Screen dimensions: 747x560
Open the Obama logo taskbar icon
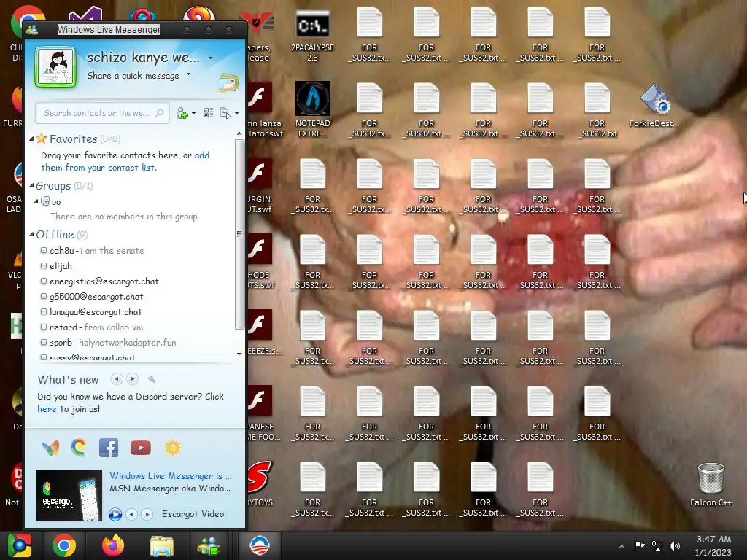260,545
